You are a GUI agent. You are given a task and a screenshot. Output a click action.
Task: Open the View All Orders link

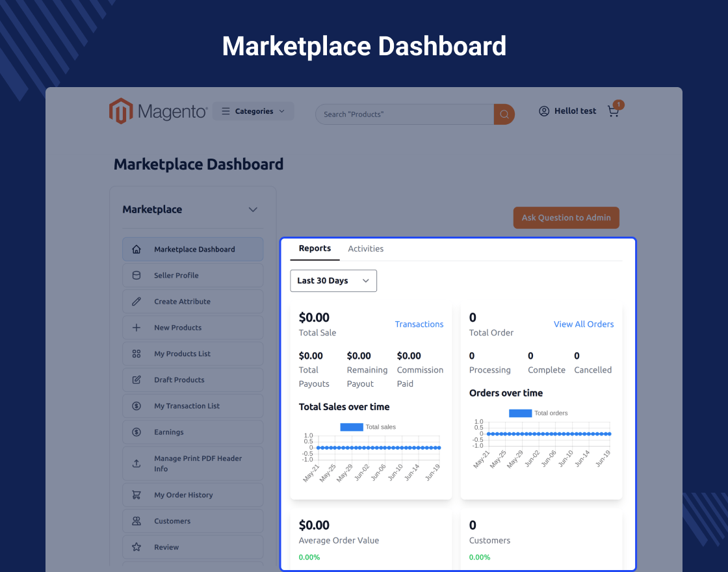click(584, 324)
